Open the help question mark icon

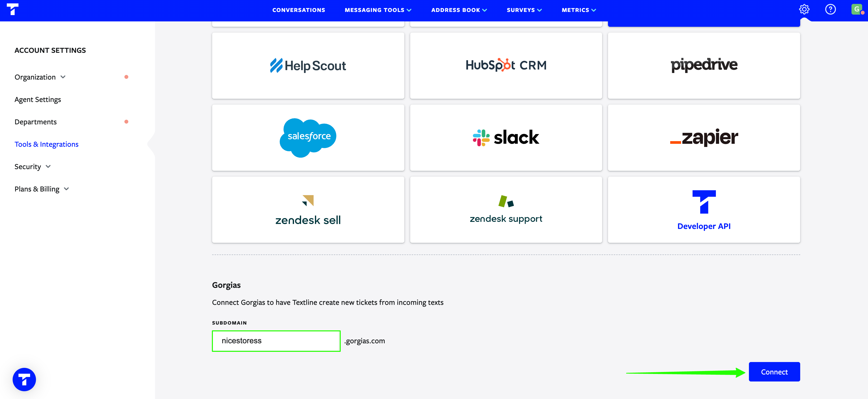coord(830,9)
